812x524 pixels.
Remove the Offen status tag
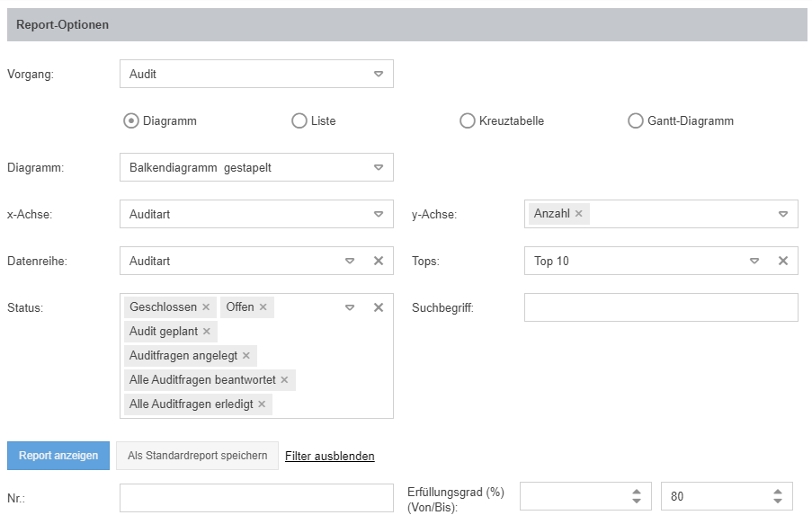pyautogui.click(x=263, y=307)
